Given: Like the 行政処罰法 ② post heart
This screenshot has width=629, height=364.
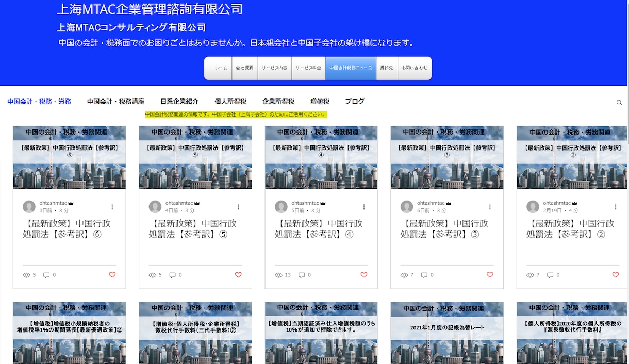Looking at the screenshot, I should point(616,275).
